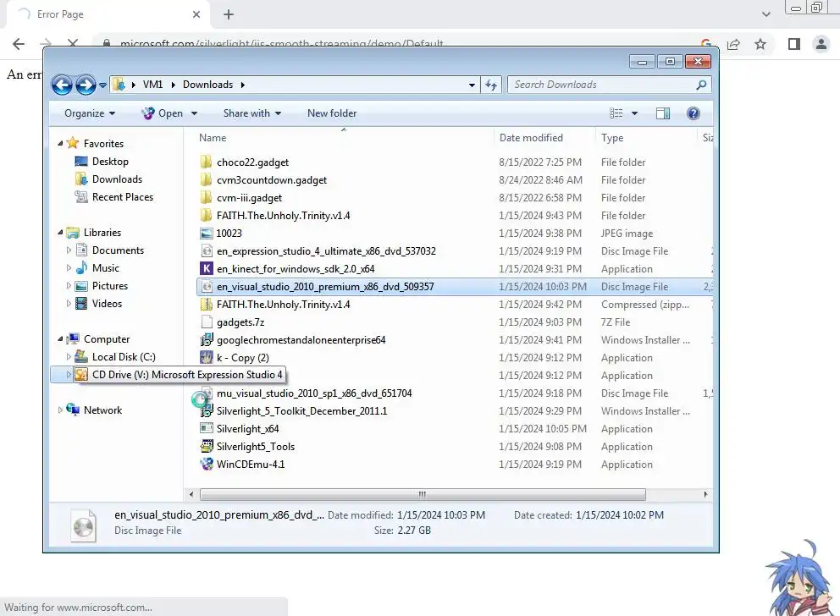
Task: Click the blue Help icon
Action: point(694,113)
